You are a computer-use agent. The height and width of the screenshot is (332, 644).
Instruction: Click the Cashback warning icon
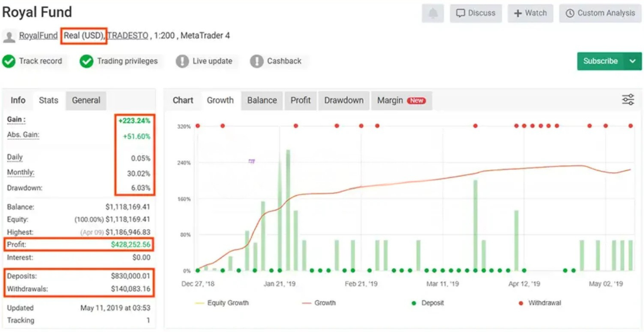point(257,61)
